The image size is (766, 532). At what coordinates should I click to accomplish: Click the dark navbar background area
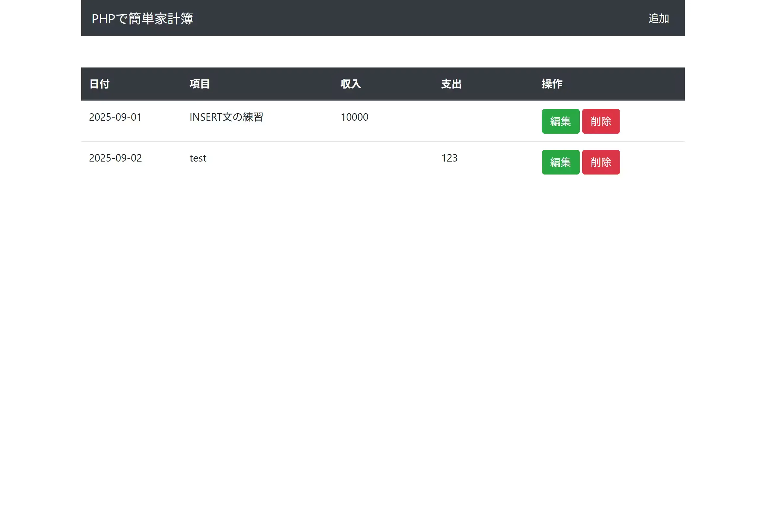400,18
